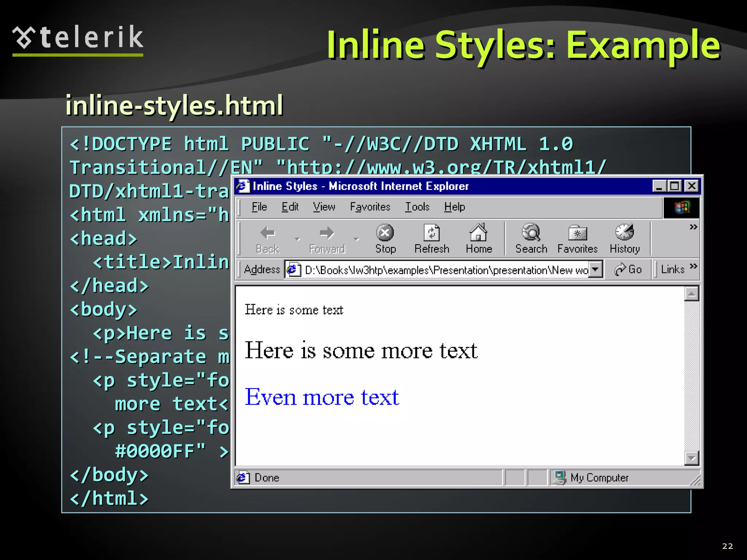Click the Go button

click(628, 269)
